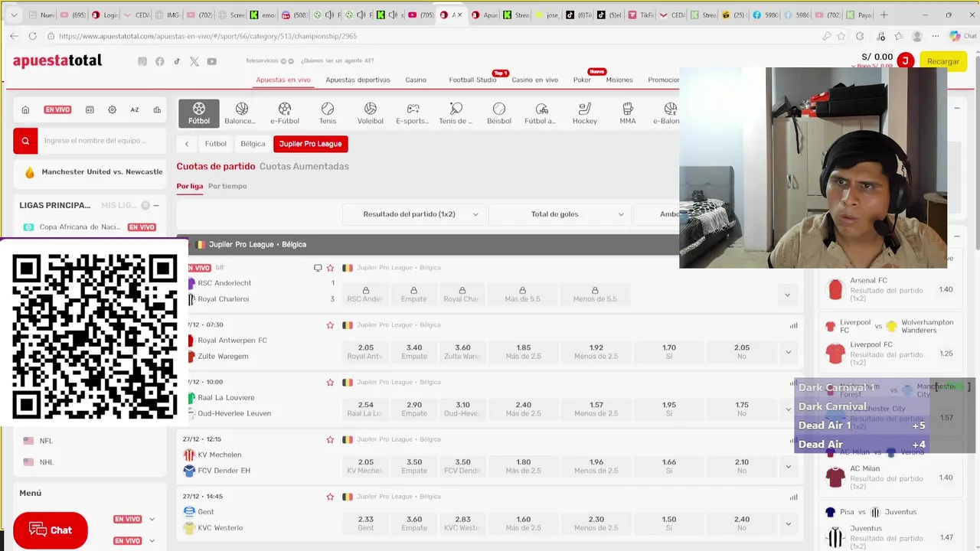Open the Resultado del partido (1x2) dropdown
The width and height of the screenshot is (980, 551).
(414, 214)
